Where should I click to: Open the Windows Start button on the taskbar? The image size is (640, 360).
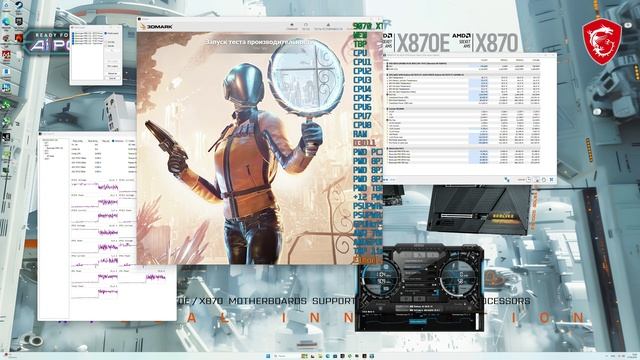pos(268,356)
